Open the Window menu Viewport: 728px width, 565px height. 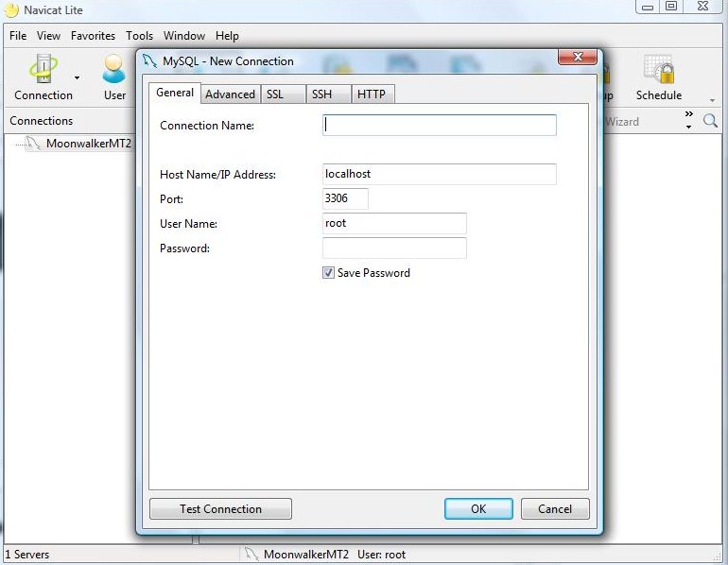point(183,36)
